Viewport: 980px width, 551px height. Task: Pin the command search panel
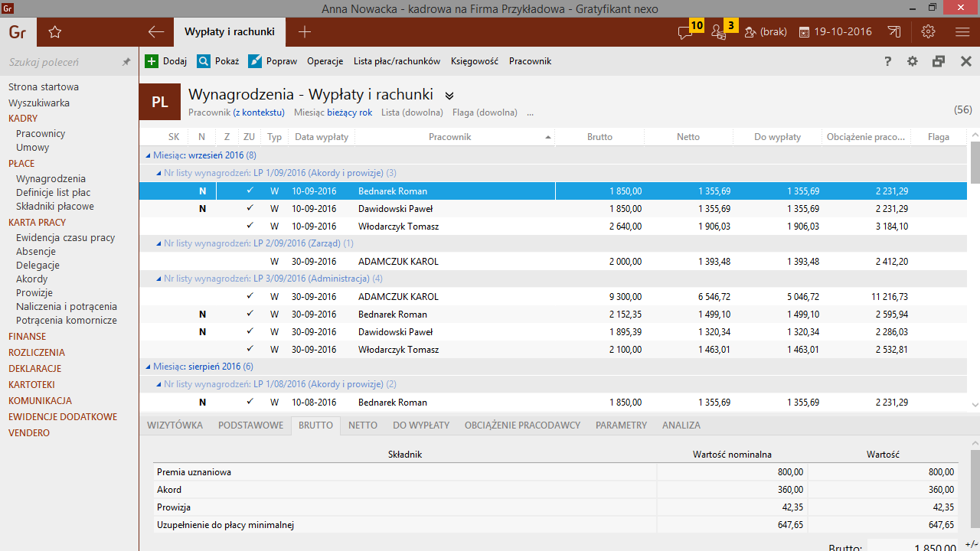[126, 62]
